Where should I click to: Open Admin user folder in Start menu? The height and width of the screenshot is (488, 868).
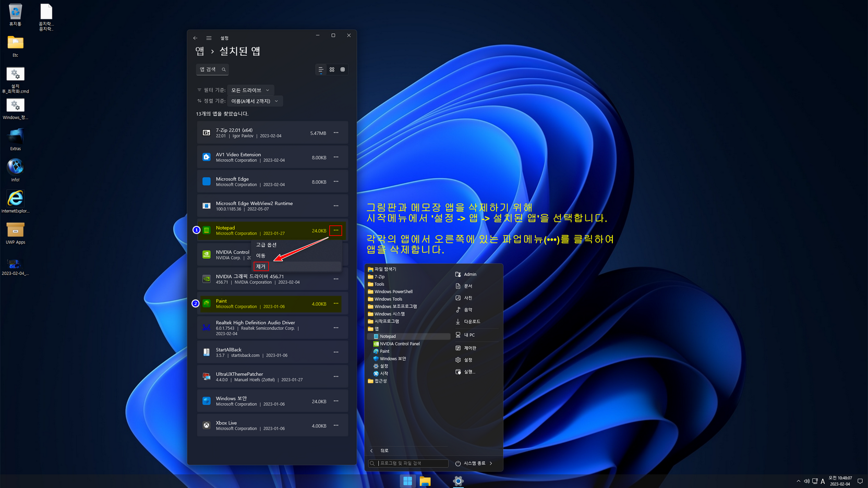[x=466, y=274]
